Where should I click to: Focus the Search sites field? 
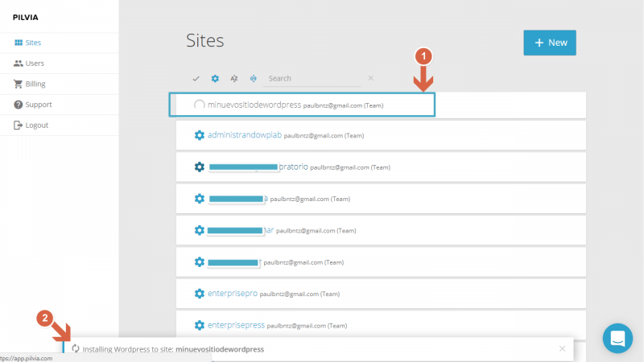312,78
